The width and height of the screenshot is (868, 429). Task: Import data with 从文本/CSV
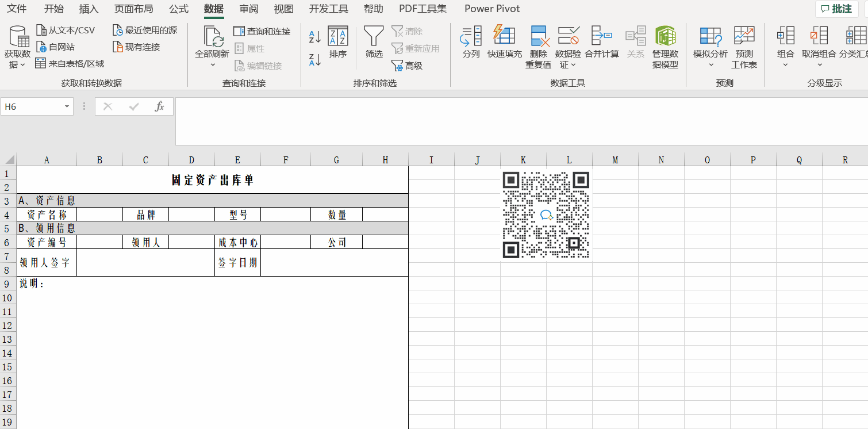click(65, 30)
